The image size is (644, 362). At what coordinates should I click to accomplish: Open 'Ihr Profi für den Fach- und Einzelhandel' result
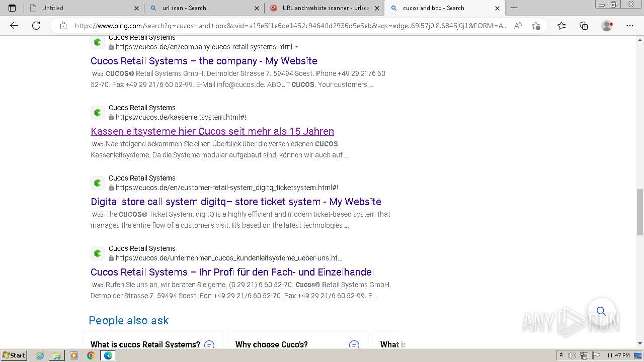(232, 272)
